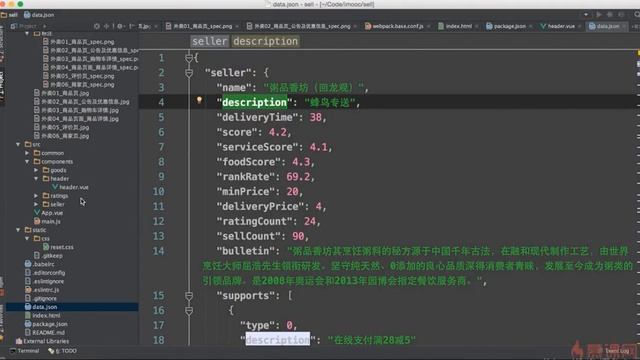Open App.vue in the project tree
640x360 pixels.
[48, 213]
